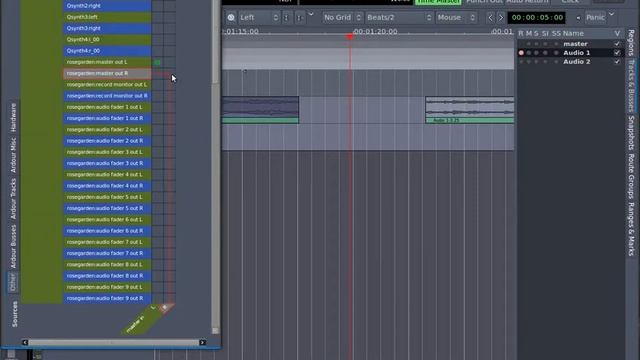640x360 pixels.
Task: Click grid cell for rosegarden master out R
Action: [169, 73]
